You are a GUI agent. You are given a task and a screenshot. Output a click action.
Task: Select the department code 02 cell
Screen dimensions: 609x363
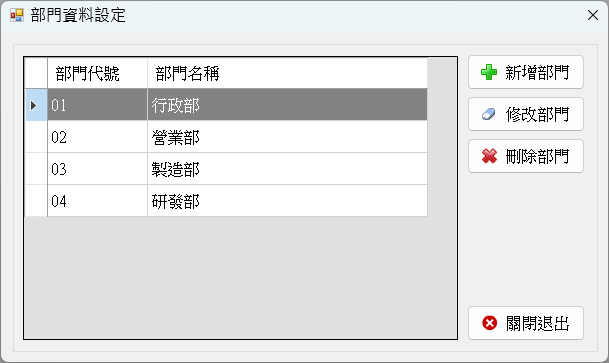[x=97, y=137]
